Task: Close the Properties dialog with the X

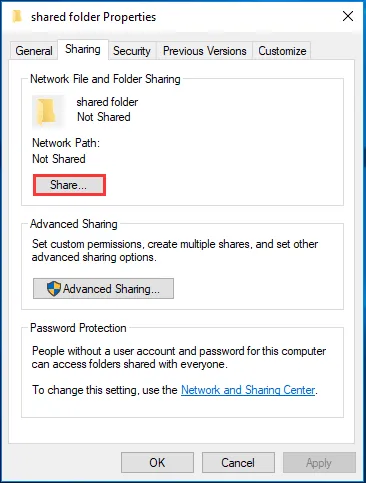Action: pos(348,16)
